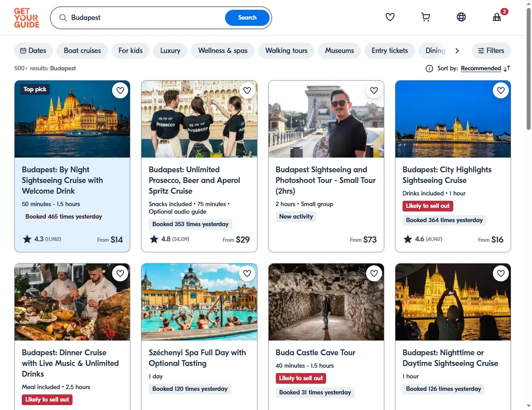The image size is (532, 410).
Task: Open the GetYourGuide home logo
Action: pos(26,18)
